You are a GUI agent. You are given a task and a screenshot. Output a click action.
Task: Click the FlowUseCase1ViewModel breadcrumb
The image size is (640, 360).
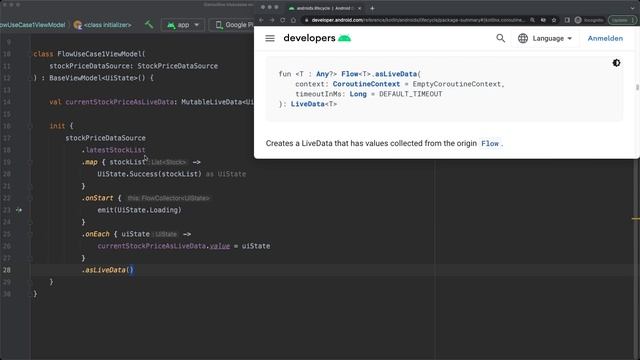[x=33, y=25]
